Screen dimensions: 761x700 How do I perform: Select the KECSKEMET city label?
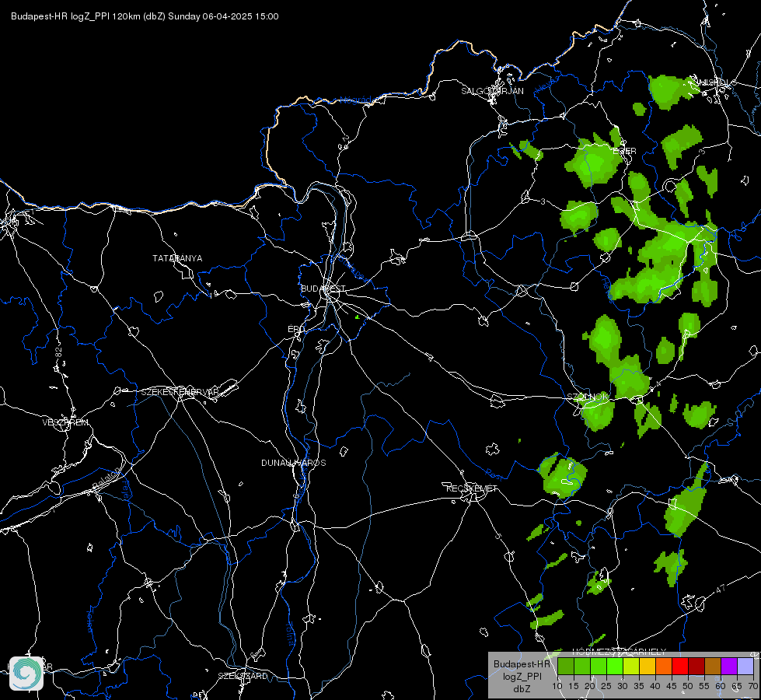coord(472,488)
